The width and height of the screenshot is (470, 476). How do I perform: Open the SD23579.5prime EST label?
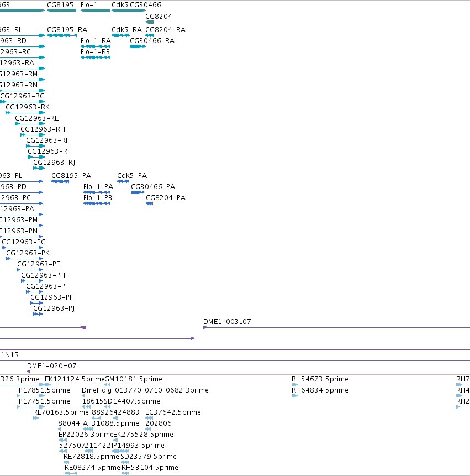point(149,457)
